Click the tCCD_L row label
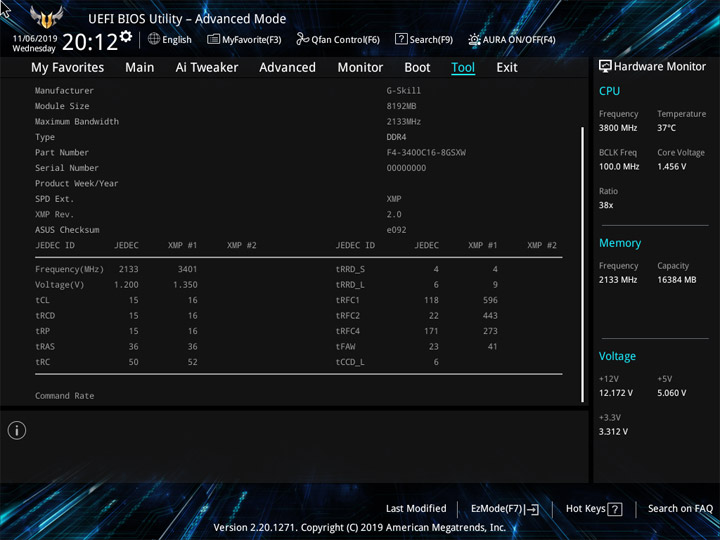This screenshot has width=720, height=540. pyautogui.click(x=350, y=362)
